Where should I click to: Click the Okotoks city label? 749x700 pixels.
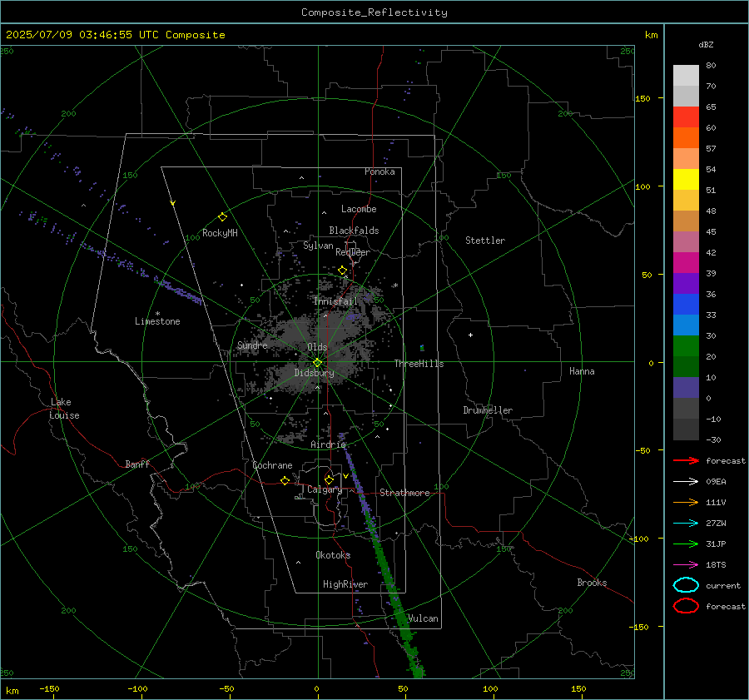point(333,554)
